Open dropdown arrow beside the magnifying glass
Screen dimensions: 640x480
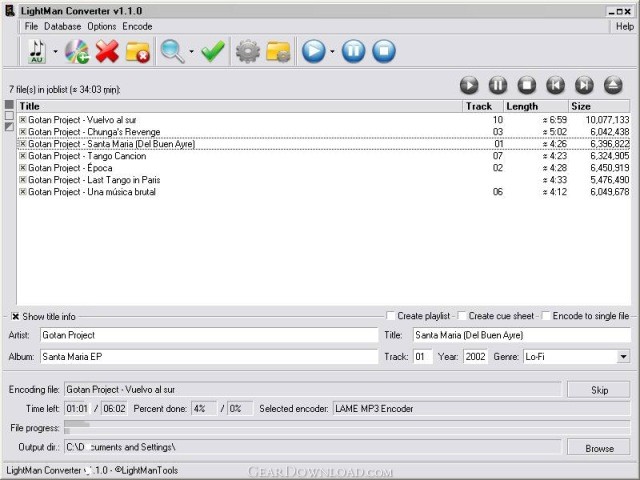click(191, 52)
